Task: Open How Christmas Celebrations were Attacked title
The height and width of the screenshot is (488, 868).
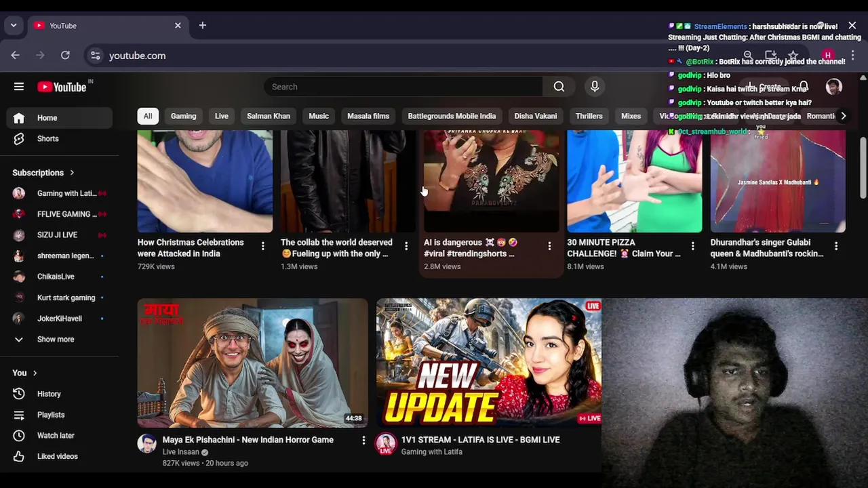Action: click(x=191, y=248)
